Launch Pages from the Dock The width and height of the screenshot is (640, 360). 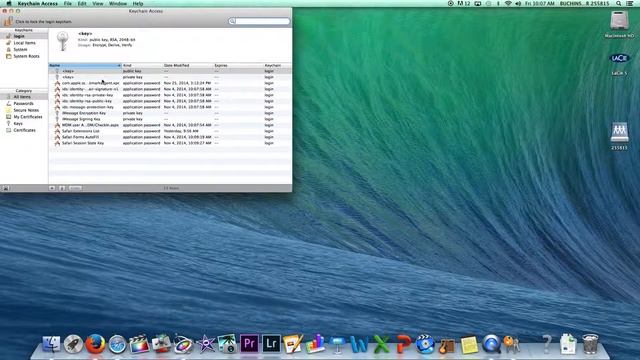pyautogui.click(x=293, y=344)
